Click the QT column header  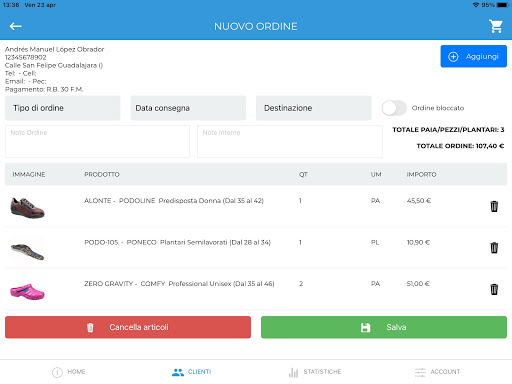coord(303,174)
